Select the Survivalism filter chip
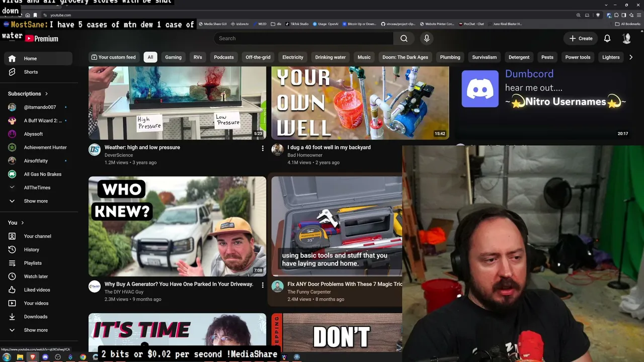Viewport: 644px width, 362px height. point(485,57)
